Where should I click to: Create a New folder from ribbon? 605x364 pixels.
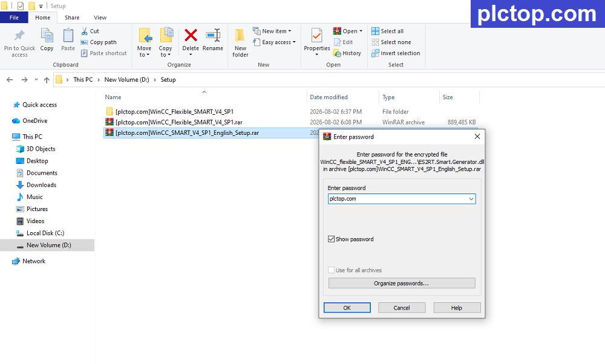tap(240, 43)
